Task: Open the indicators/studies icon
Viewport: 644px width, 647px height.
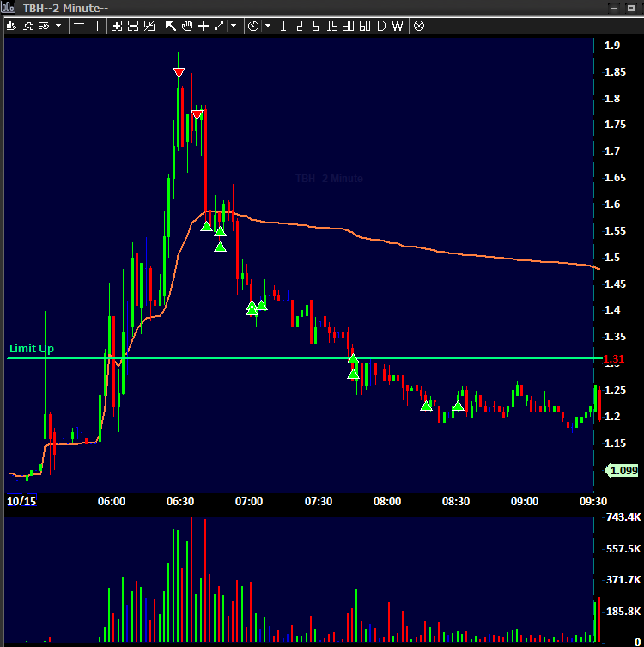Action: [x=28, y=27]
